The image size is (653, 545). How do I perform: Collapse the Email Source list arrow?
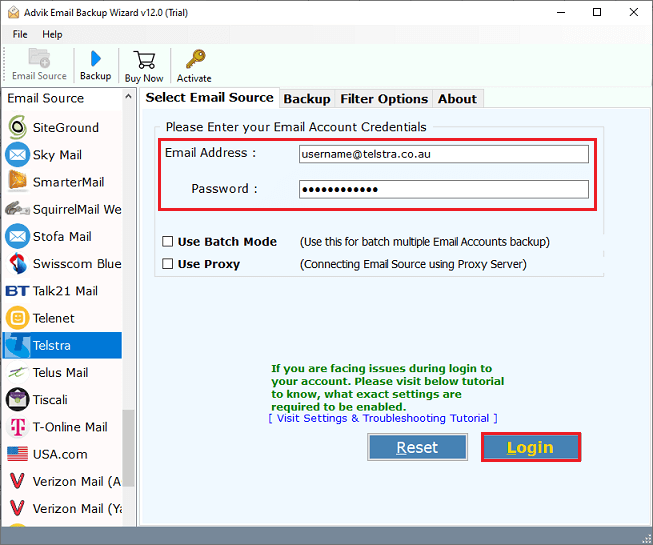128,97
